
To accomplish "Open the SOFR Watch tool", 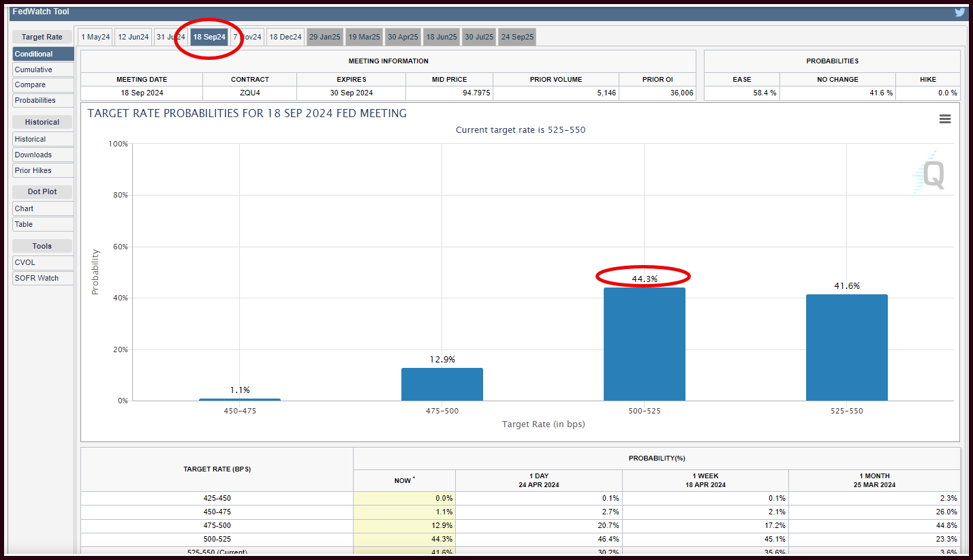I will (43, 278).
